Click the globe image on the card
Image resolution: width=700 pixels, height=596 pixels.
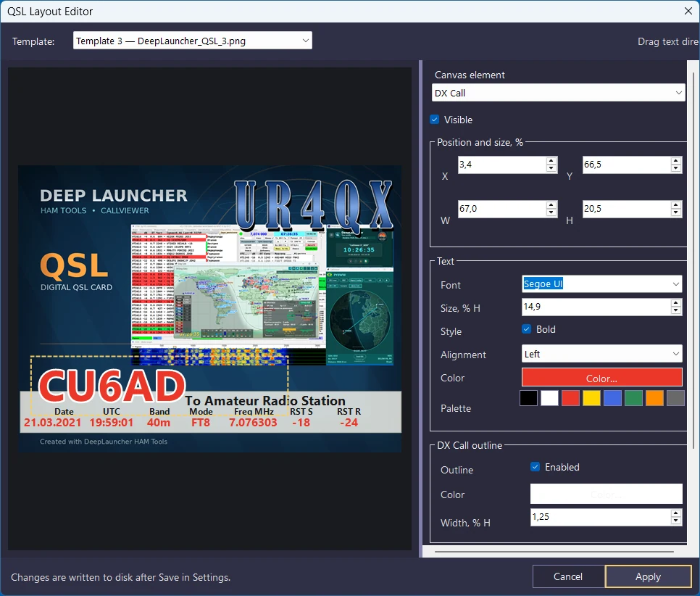(x=359, y=319)
